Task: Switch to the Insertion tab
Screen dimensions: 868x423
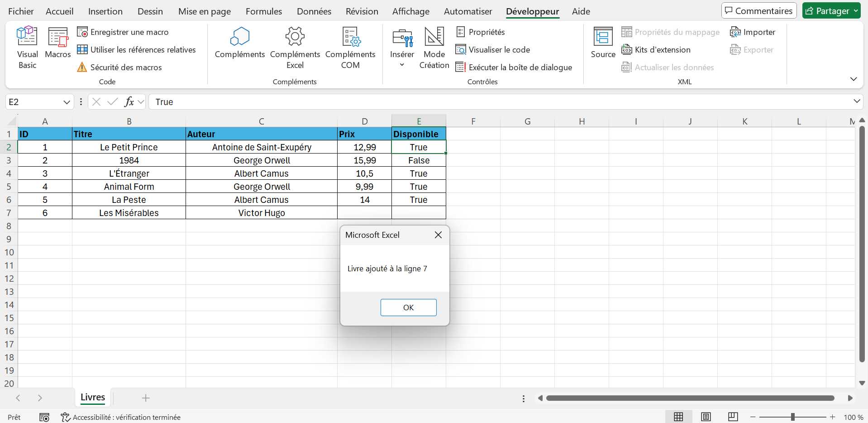Action: [105, 11]
